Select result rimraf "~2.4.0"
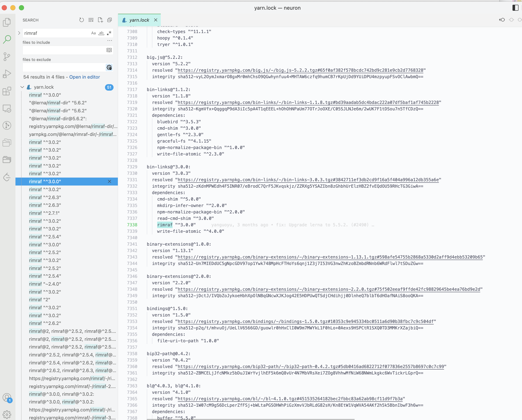The width and height of the screenshot is (522, 420). (45, 284)
